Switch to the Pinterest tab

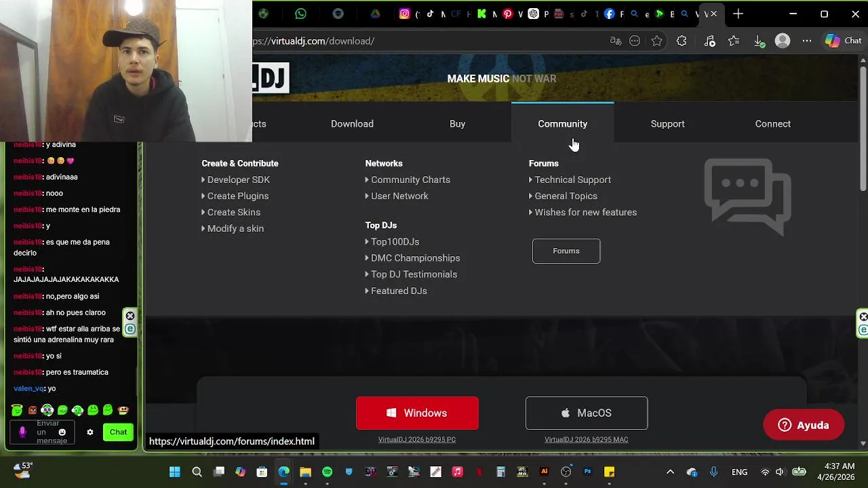coord(507,14)
